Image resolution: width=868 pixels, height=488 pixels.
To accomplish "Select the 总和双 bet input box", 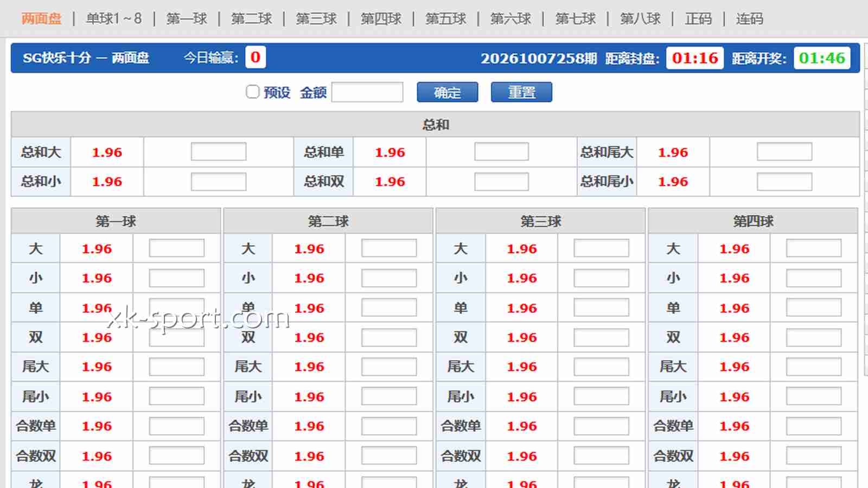I will pos(501,182).
